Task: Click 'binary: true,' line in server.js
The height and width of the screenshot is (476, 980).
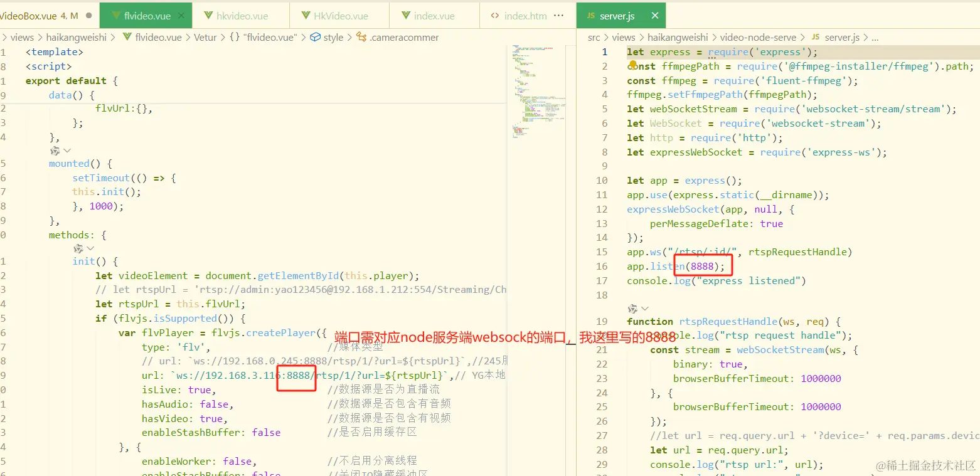Action: point(711,364)
